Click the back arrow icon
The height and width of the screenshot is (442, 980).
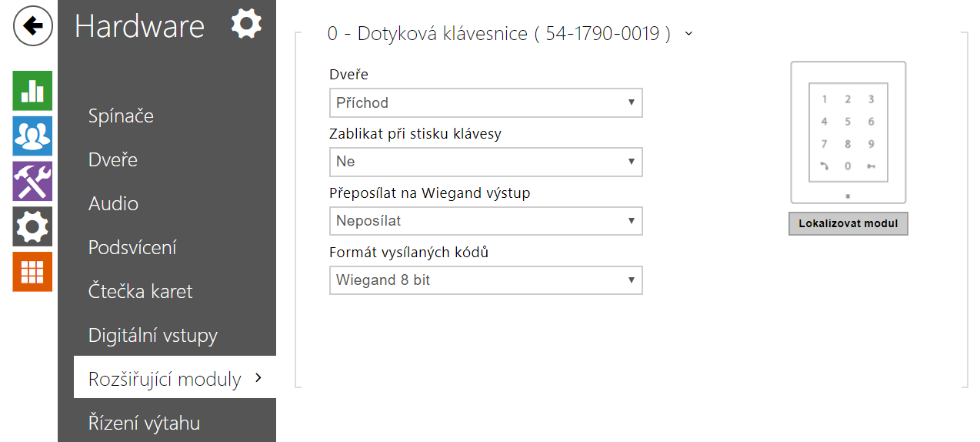(32, 27)
